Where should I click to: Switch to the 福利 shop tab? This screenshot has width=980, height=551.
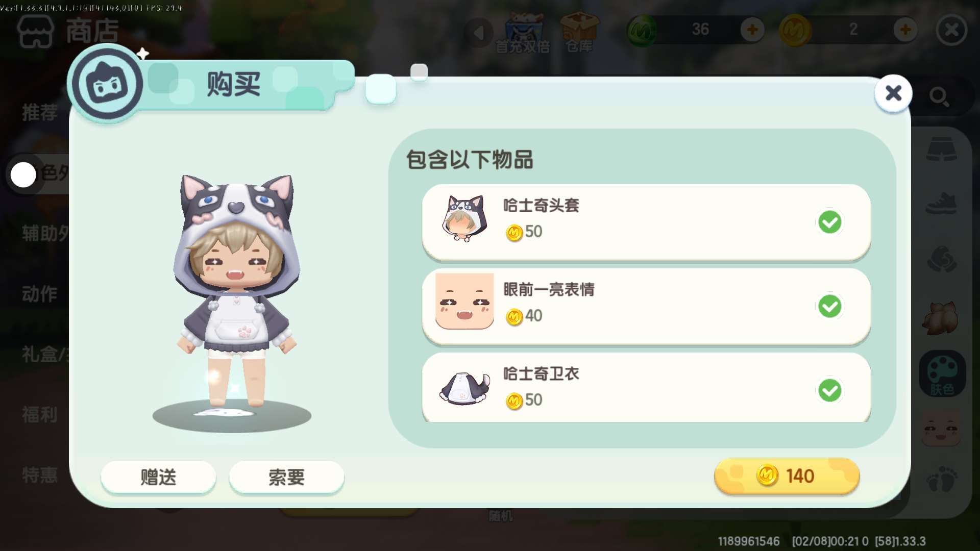point(40,415)
